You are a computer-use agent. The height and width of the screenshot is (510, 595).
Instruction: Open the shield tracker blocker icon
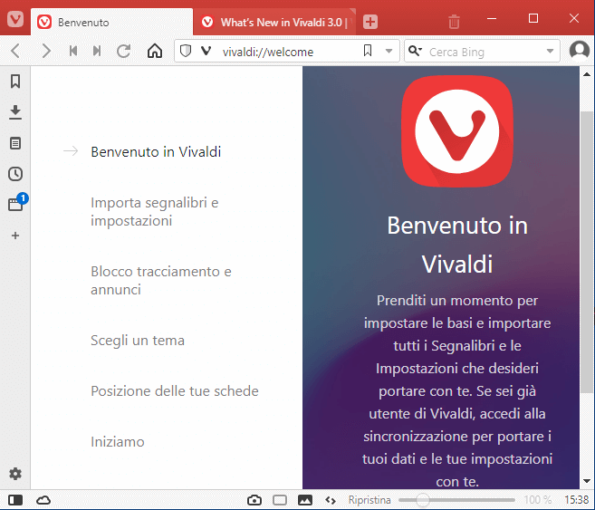[185, 51]
